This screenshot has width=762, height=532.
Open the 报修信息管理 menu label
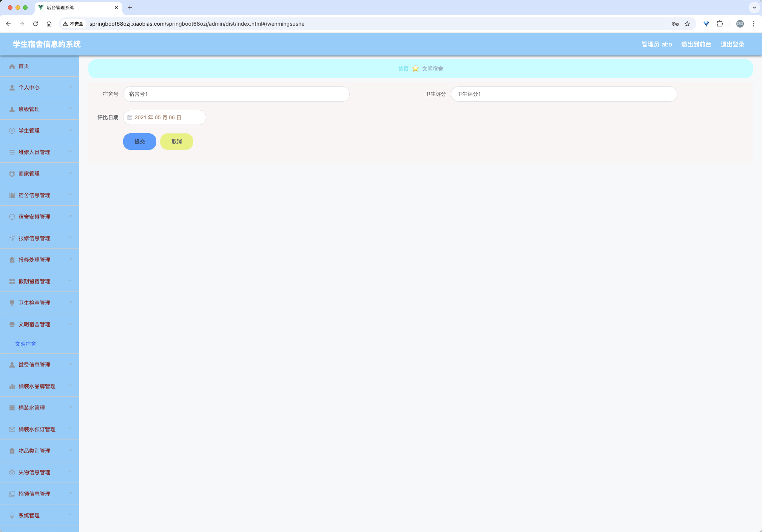(x=34, y=239)
